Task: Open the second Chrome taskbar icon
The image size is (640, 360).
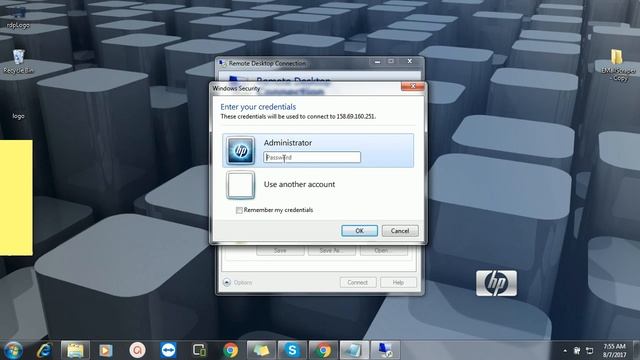Action: point(323,350)
